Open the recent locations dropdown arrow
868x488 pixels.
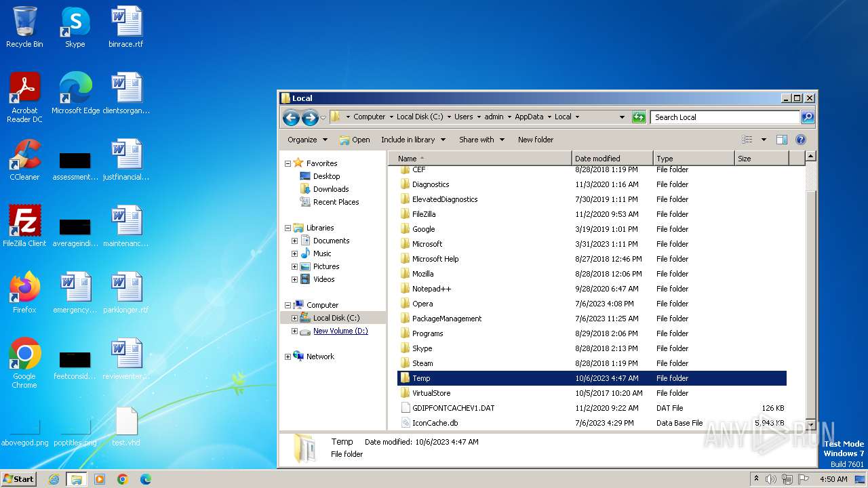(x=323, y=117)
